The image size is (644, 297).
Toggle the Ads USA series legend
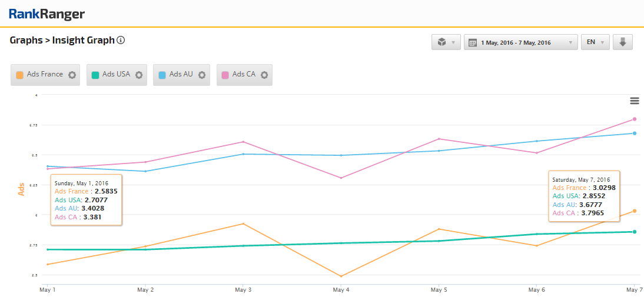pos(116,75)
